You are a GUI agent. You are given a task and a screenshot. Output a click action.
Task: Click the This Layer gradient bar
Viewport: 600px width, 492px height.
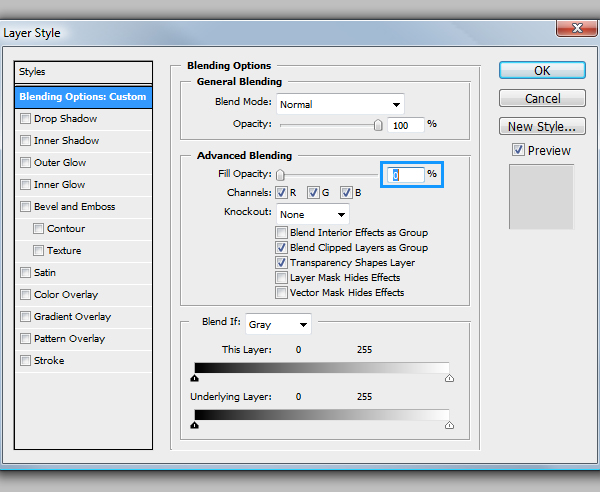[322, 368]
